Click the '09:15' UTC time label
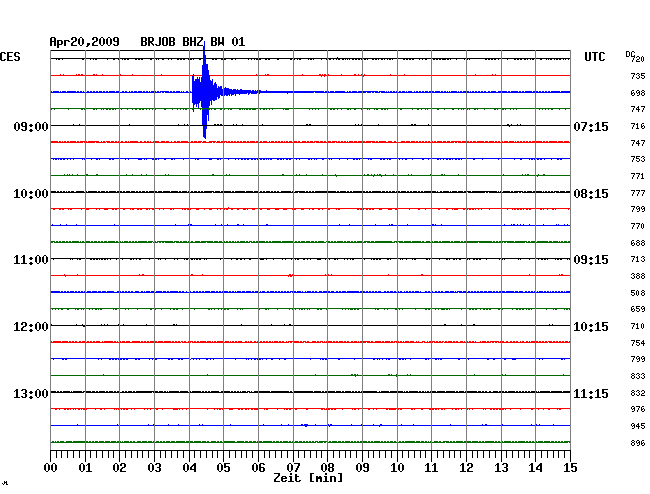The width and height of the screenshot is (650, 494). [591, 260]
